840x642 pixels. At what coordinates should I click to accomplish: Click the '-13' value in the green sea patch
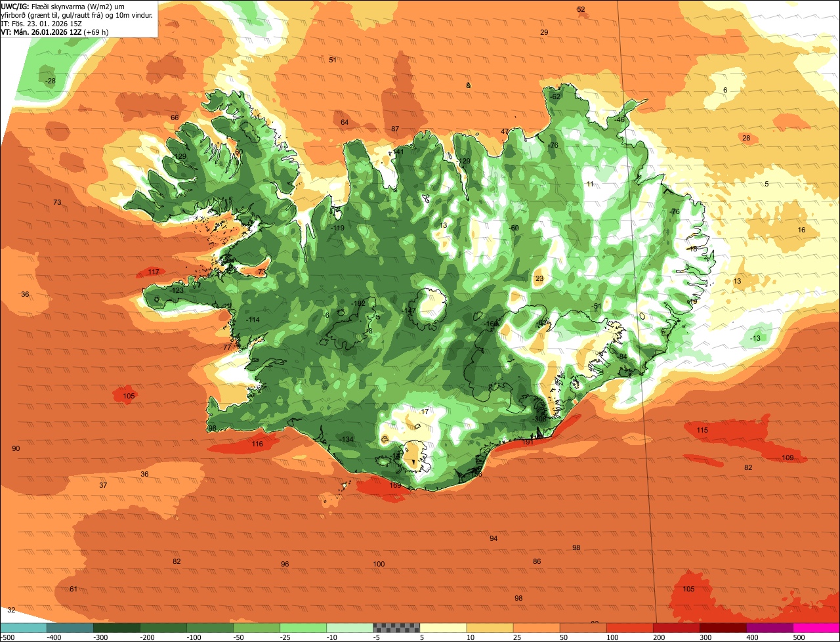[x=756, y=338]
